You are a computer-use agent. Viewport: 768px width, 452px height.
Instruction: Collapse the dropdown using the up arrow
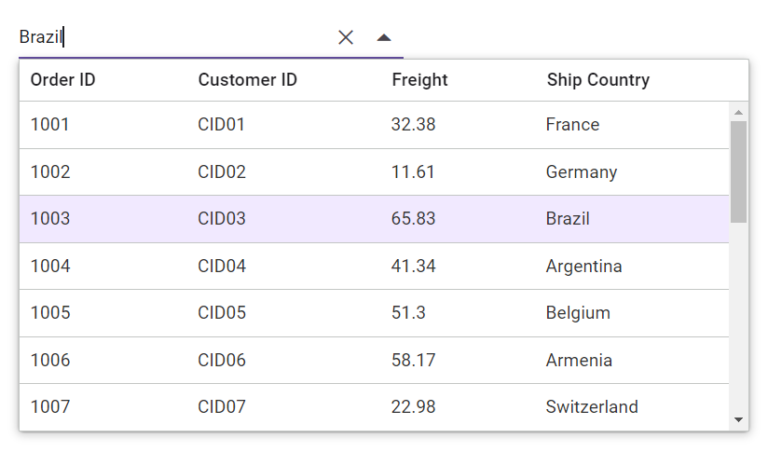click(384, 38)
